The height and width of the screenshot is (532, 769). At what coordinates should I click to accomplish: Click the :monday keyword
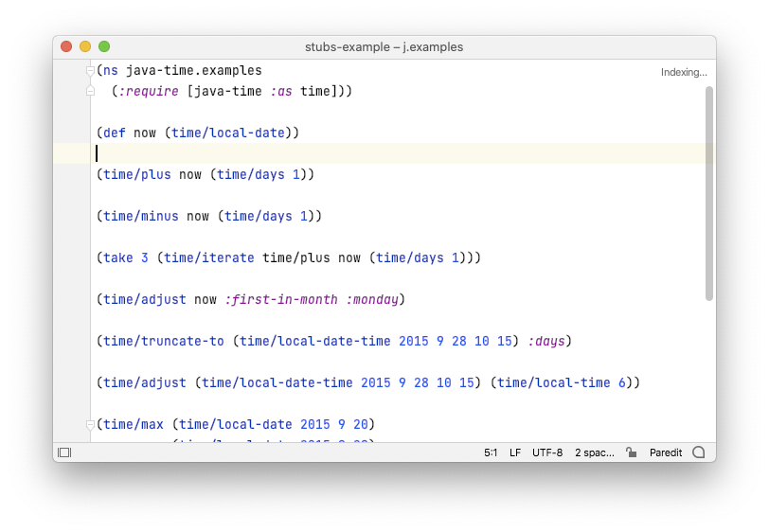(x=372, y=300)
